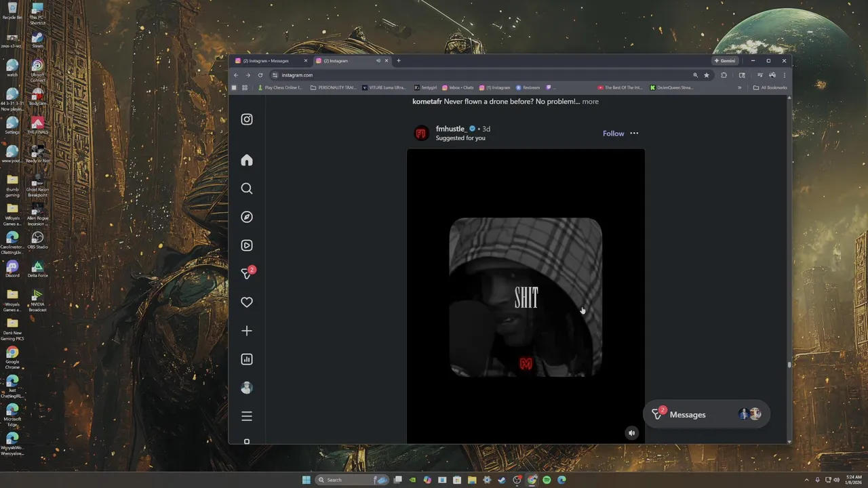Screen dimensions: 868x488
Task: Reload the Instagram page
Action: click(x=260, y=75)
